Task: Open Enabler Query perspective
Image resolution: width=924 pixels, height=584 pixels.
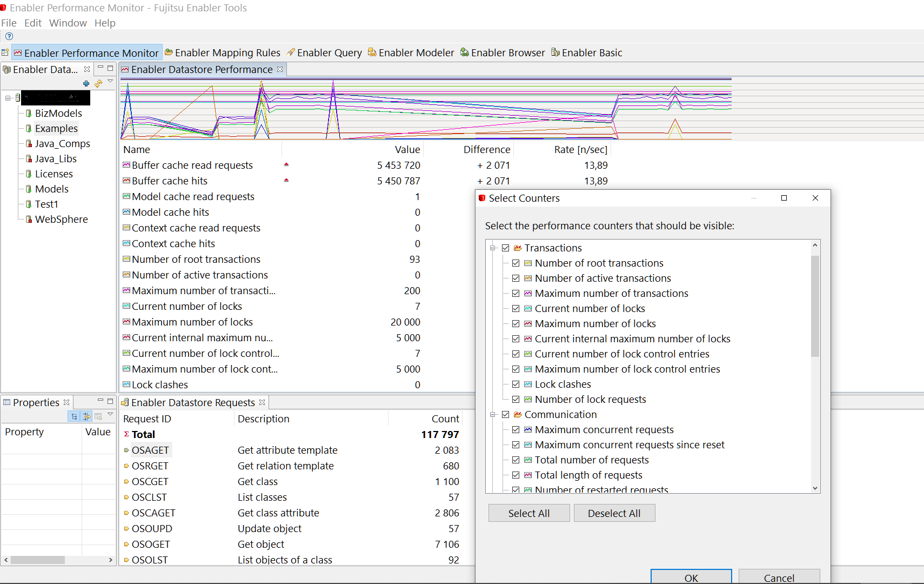Action: click(x=324, y=52)
